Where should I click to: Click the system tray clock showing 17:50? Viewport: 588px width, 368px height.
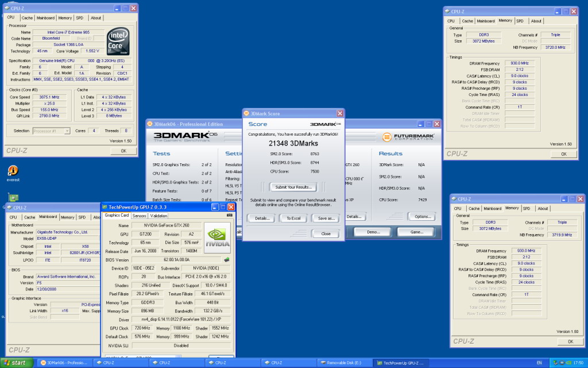pyautogui.click(x=578, y=363)
